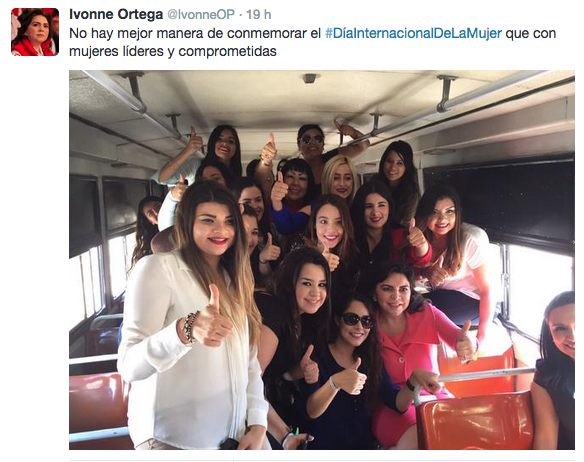The image size is (584, 462).
Task: Click the ceiling camera dome in photo
Action: click(310, 78)
